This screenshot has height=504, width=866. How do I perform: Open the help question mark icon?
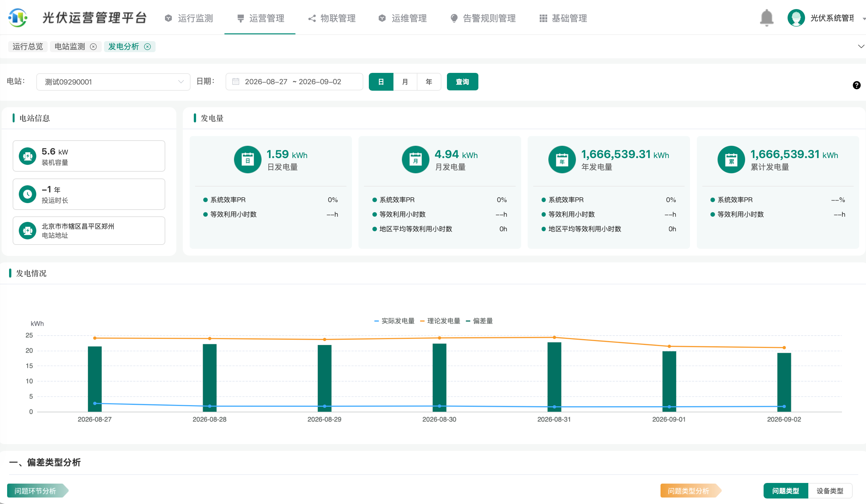click(856, 85)
